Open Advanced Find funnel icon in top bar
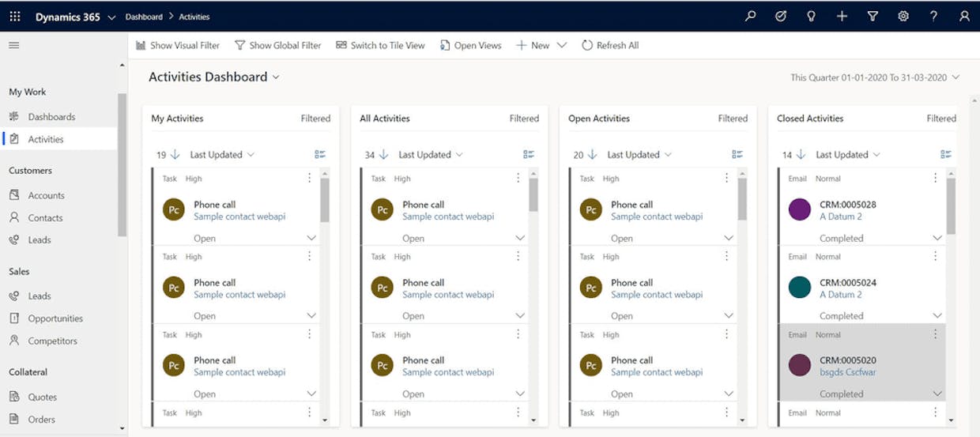Screen dimensions: 980x437 pos(873,16)
